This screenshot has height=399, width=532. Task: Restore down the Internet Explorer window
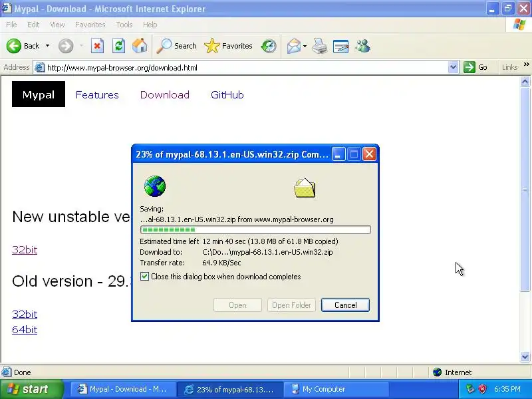508,9
